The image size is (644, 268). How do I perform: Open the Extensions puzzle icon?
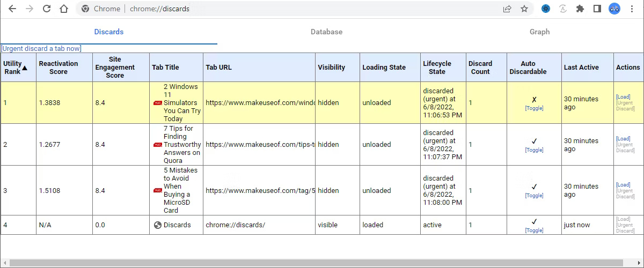580,9
